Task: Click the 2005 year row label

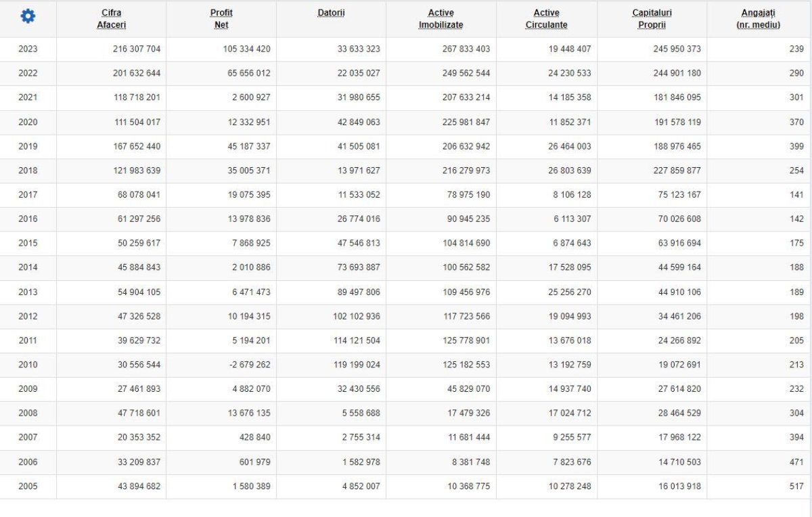Action: click(28, 487)
